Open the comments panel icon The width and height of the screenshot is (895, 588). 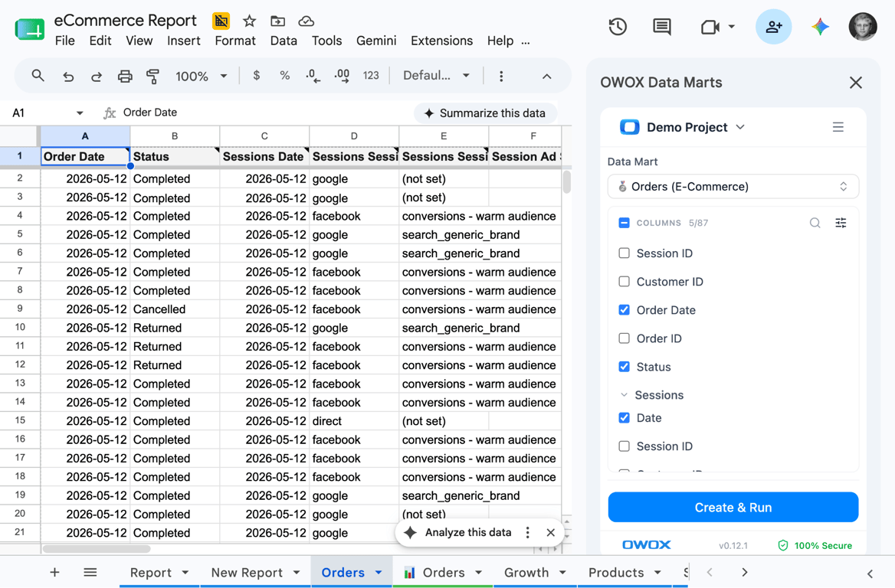click(661, 27)
